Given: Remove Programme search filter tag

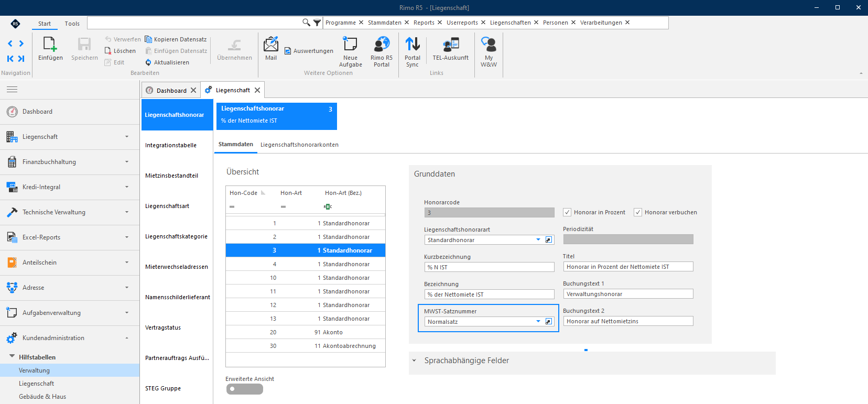Looking at the screenshot, I should pyautogui.click(x=361, y=23).
